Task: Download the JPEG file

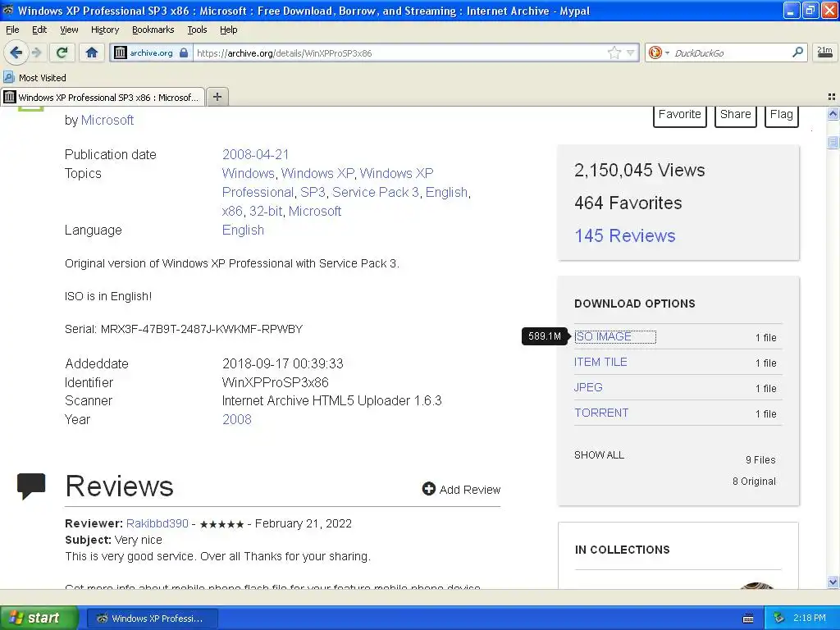Action: click(x=588, y=387)
